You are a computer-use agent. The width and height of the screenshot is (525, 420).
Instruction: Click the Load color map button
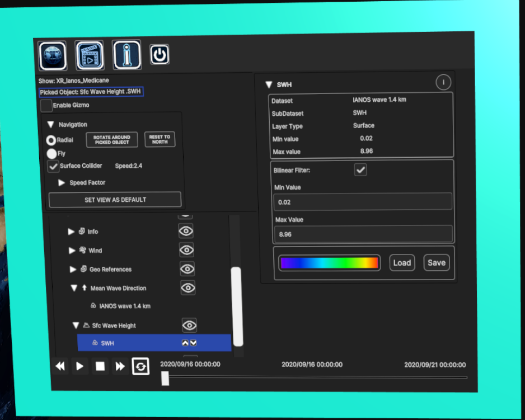pyautogui.click(x=402, y=263)
